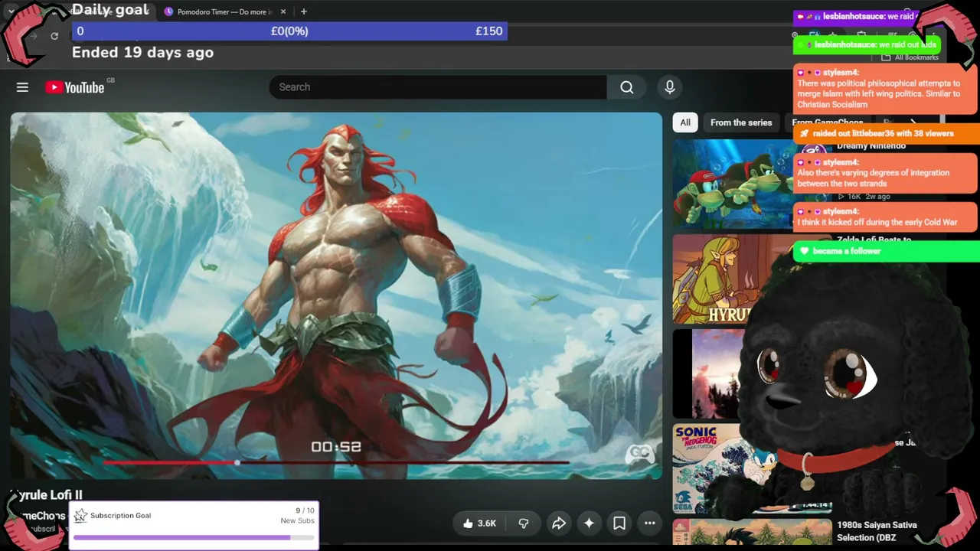
Task: Open 1980s Saiyan Sativa Selection video title
Action: click(877, 531)
